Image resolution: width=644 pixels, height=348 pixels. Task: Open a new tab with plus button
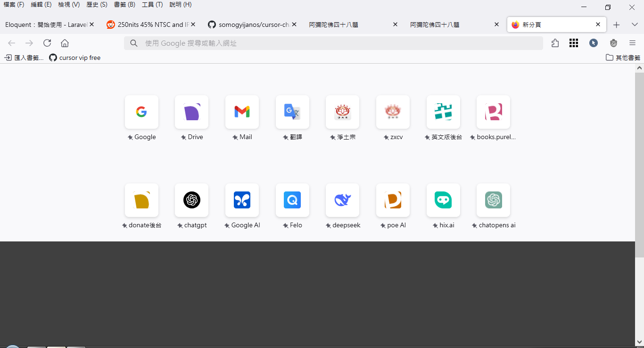coord(616,25)
